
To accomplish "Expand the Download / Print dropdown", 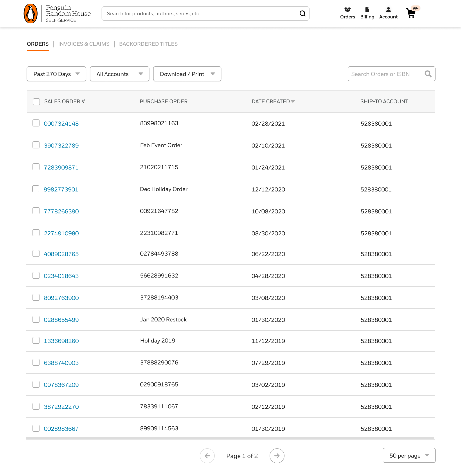I will coord(187,74).
